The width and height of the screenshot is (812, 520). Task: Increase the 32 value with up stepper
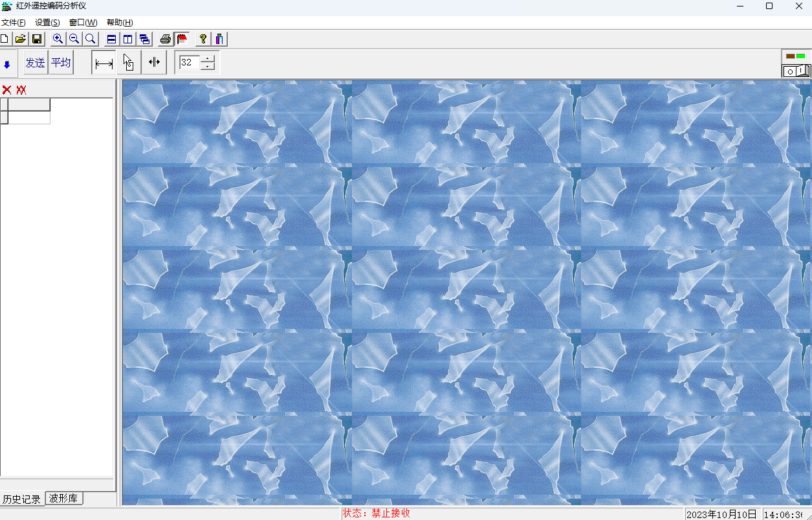208,59
